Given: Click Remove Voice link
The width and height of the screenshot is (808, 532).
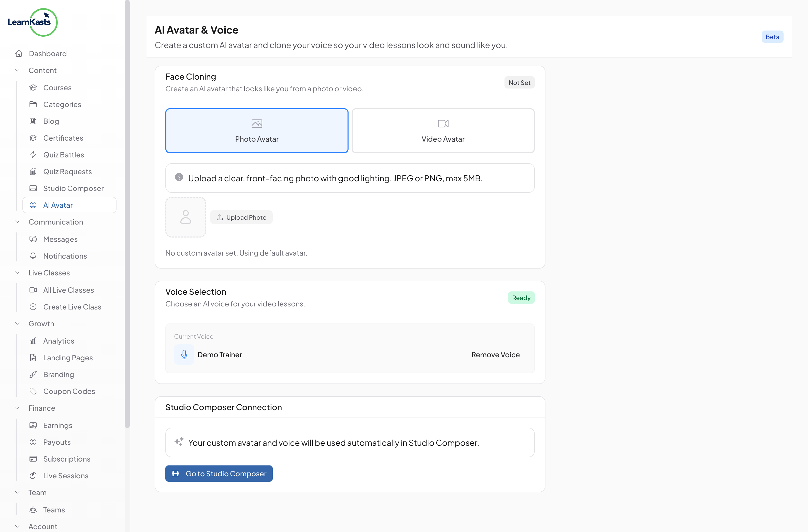Looking at the screenshot, I should [x=495, y=354].
